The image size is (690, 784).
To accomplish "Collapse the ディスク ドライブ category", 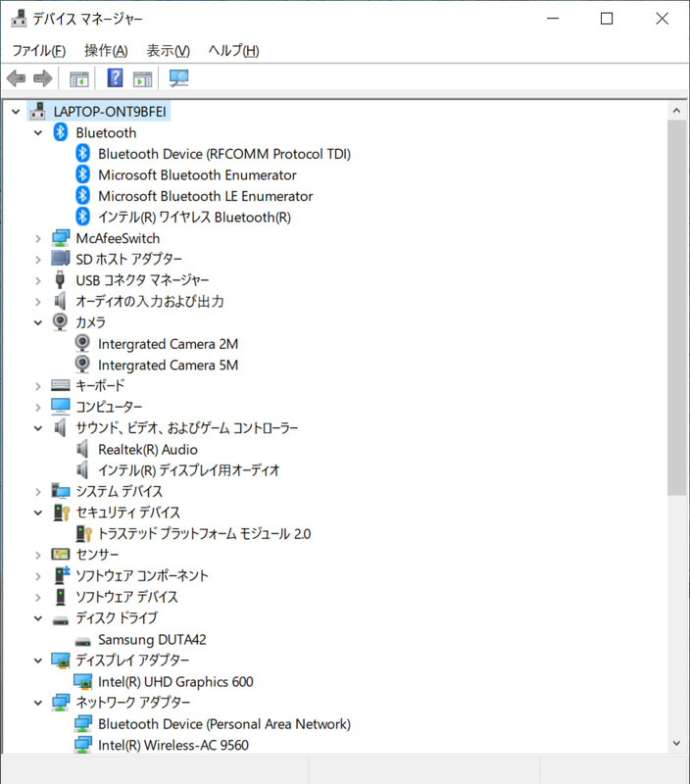I will coord(38,618).
